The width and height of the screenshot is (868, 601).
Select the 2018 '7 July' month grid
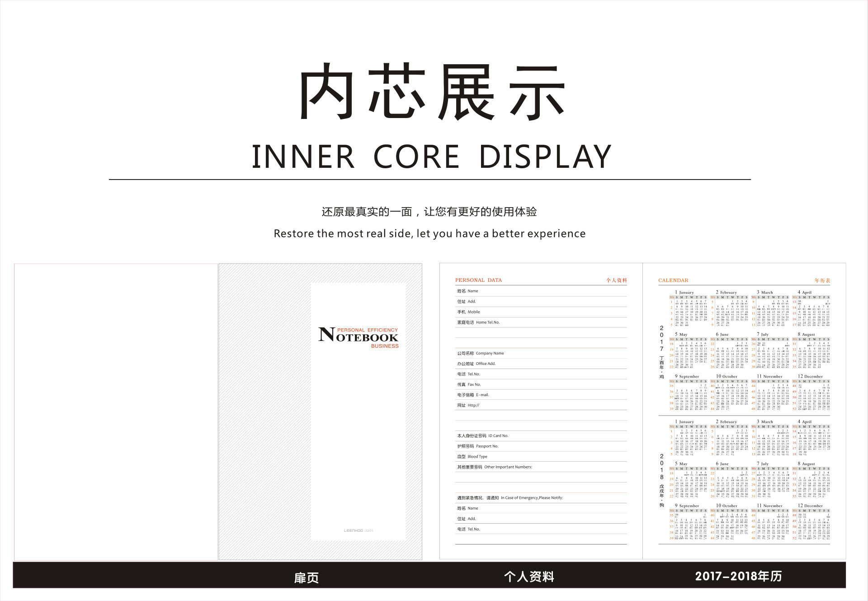tap(770, 480)
